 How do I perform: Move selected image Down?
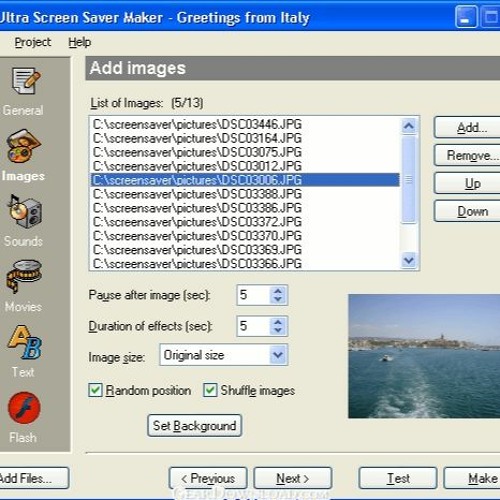click(467, 211)
